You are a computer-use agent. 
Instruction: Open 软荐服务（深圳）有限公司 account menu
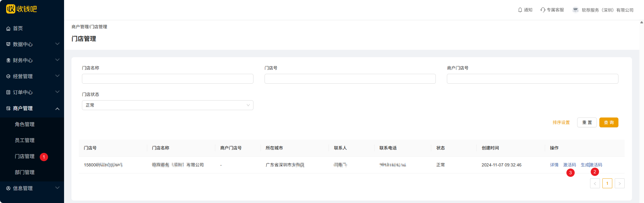[607, 10]
